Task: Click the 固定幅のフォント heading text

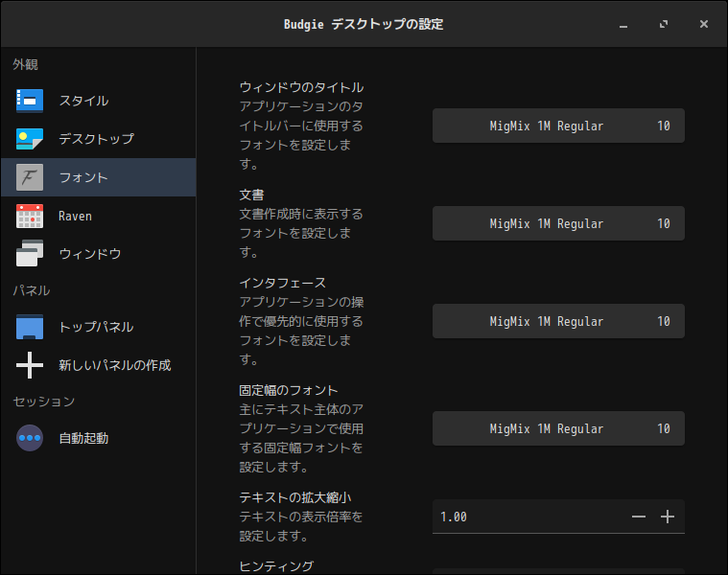Action: click(289, 390)
